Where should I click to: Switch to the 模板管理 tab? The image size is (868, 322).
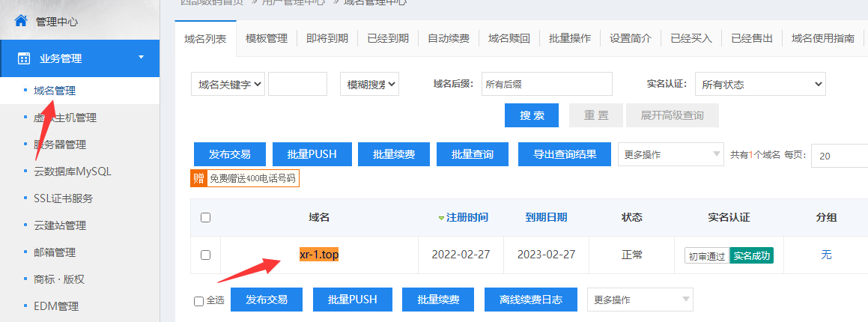pos(267,38)
